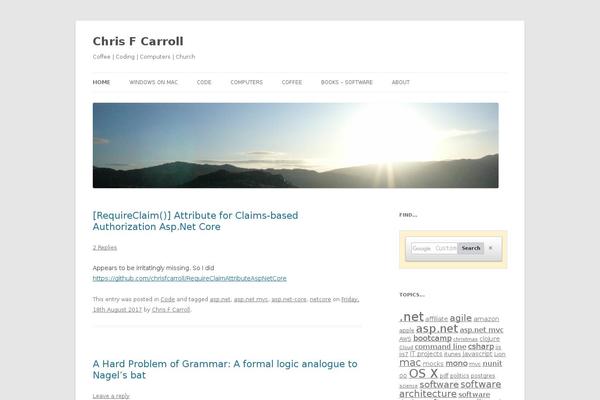
Task: Select the javascript topic tag
Action: (477, 354)
